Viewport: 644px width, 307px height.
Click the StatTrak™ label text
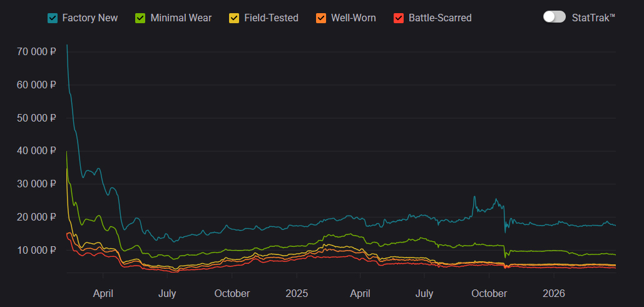click(593, 17)
